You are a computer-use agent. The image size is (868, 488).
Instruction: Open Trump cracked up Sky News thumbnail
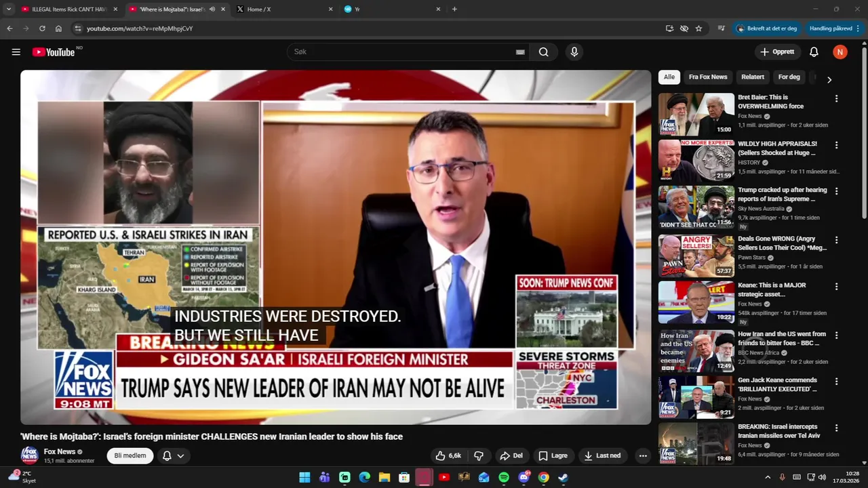click(696, 207)
